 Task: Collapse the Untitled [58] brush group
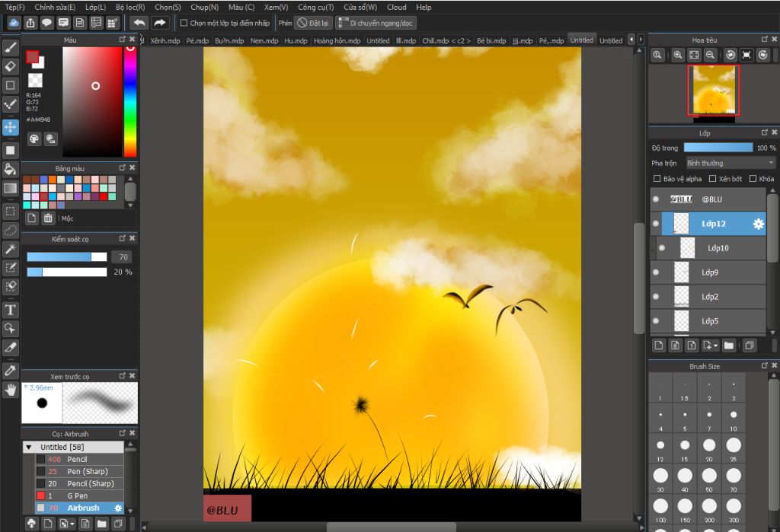(28, 447)
